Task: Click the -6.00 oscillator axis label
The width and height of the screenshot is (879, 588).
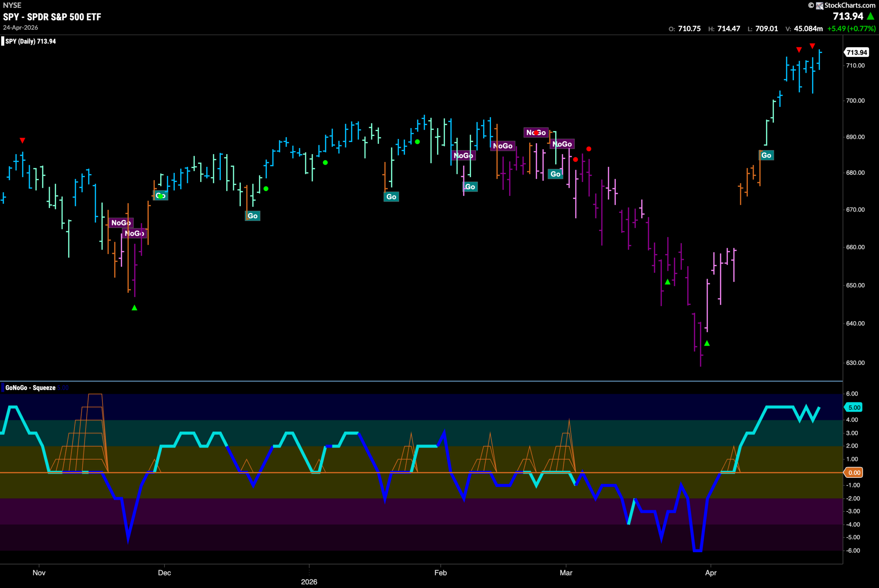Action: [x=853, y=551]
